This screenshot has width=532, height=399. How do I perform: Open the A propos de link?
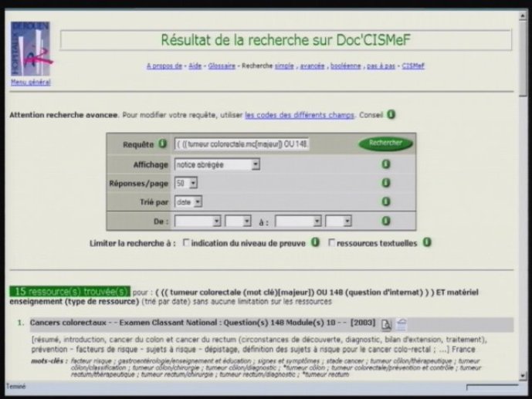164,66
